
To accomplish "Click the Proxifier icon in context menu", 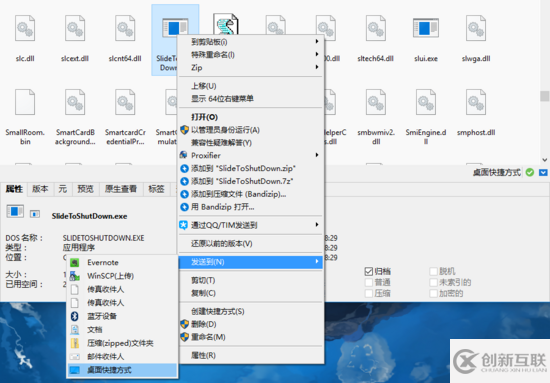I will (184, 155).
